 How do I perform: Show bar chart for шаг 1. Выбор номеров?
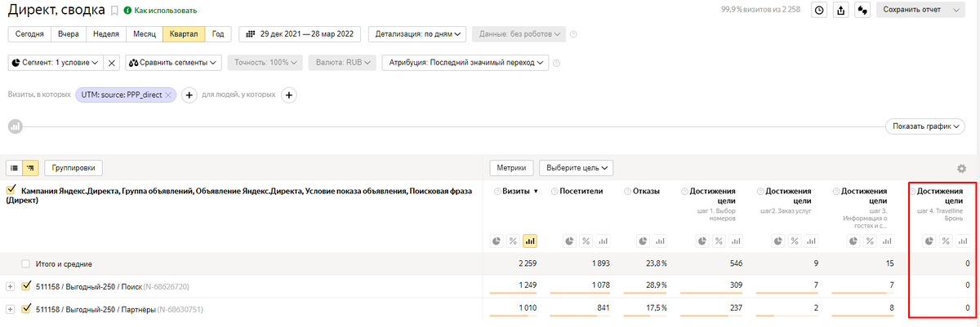tap(736, 241)
